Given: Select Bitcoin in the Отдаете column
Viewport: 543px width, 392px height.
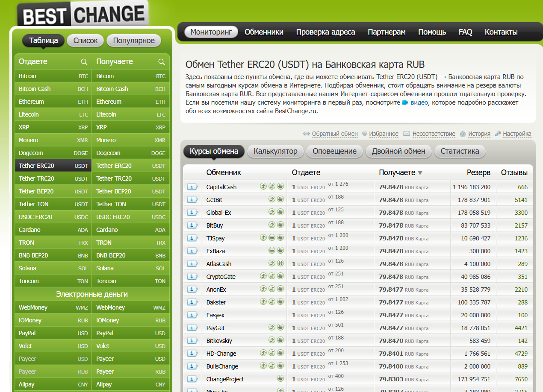Looking at the screenshot, I should coord(53,76).
